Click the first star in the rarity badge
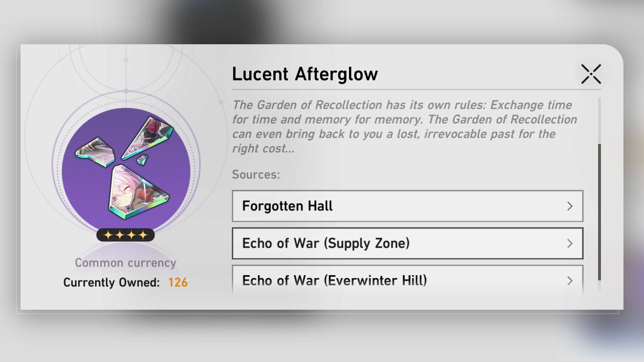The height and width of the screenshot is (362, 644). coord(108,234)
